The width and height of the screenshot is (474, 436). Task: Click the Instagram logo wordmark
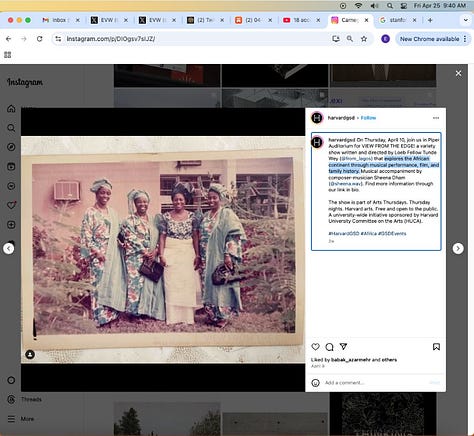coord(25,82)
